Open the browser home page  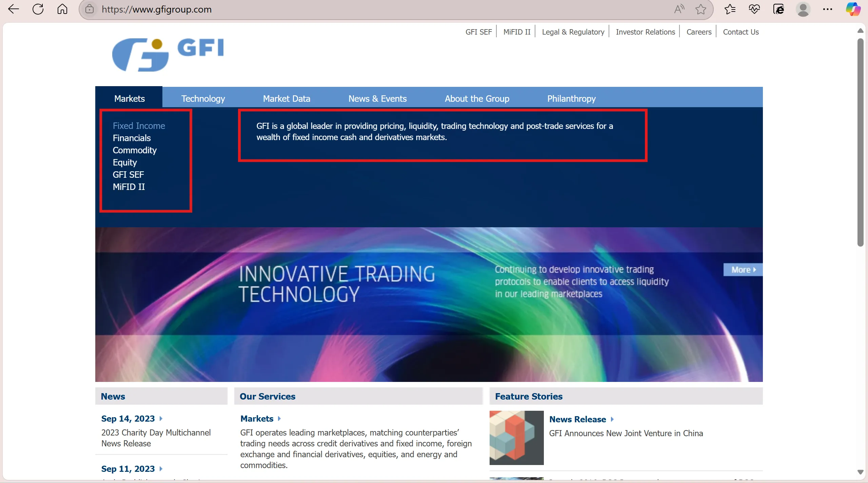62,9
